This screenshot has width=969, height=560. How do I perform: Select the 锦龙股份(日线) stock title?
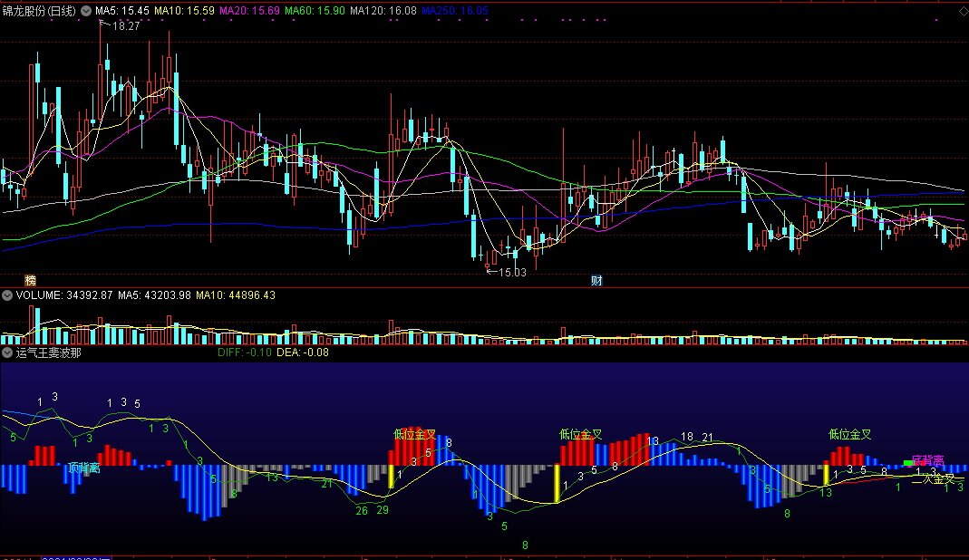pos(39,11)
